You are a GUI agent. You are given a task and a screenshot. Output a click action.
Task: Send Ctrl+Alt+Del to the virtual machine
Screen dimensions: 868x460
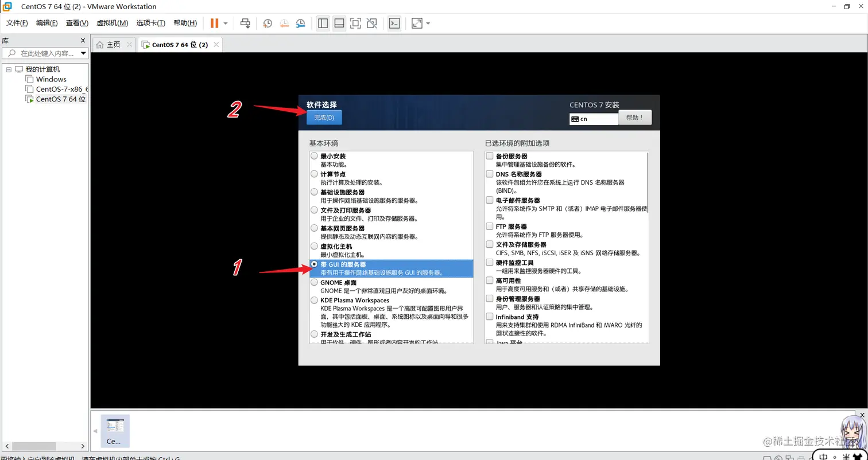pos(245,23)
